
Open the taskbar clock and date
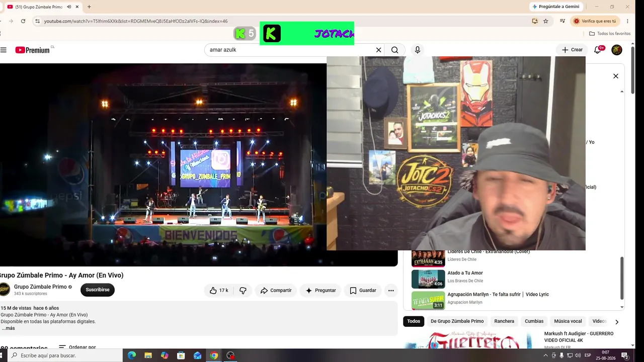(x=606, y=355)
